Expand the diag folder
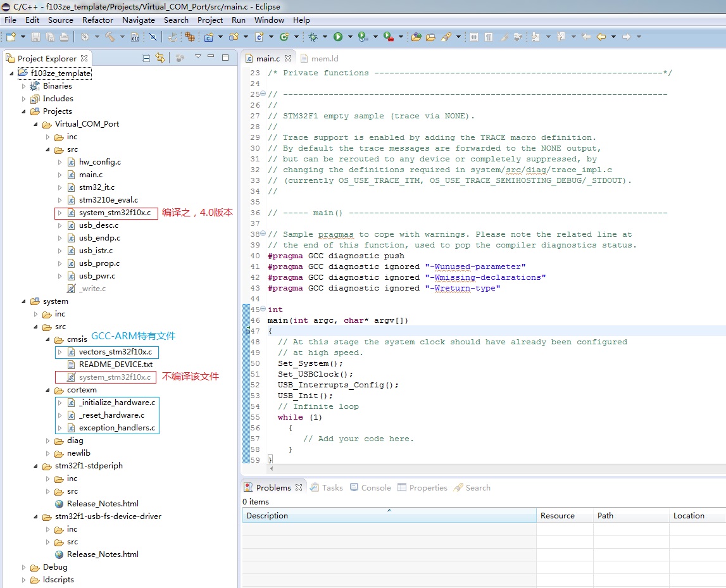726x588 pixels. (47, 441)
